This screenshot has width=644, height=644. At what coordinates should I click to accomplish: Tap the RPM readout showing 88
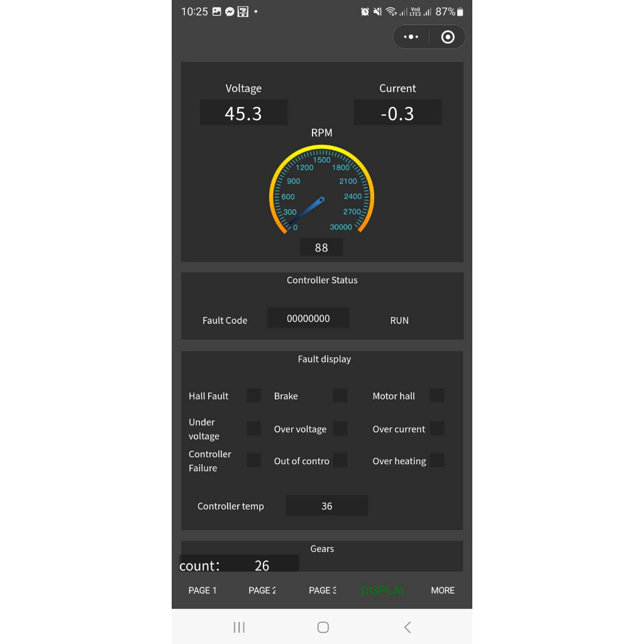click(321, 247)
